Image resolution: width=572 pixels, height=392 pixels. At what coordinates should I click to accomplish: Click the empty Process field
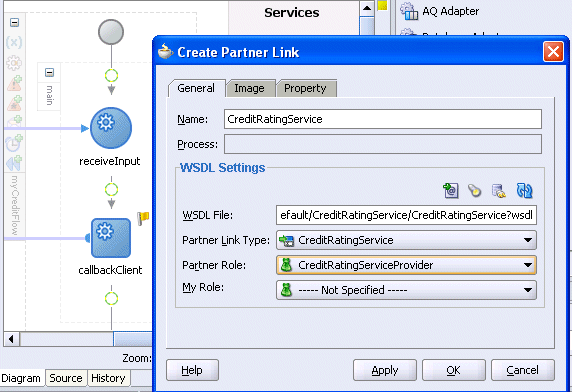383,144
